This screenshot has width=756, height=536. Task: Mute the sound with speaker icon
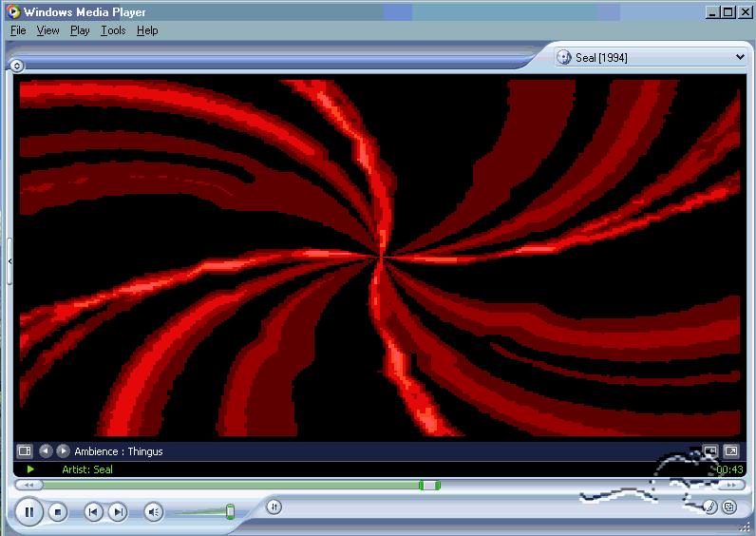154,512
